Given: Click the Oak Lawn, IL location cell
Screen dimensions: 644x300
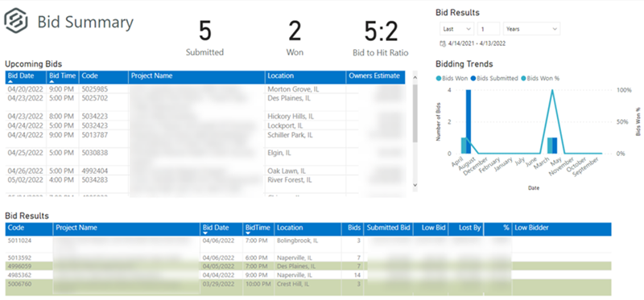Looking at the screenshot, I should (287, 171).
